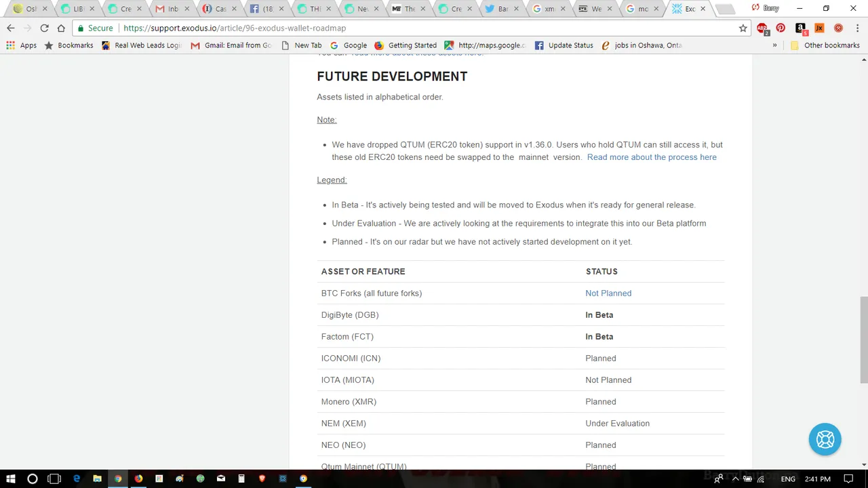
Task: Follow the 'Read more about the process here' link
Action: tap(652, 157)
